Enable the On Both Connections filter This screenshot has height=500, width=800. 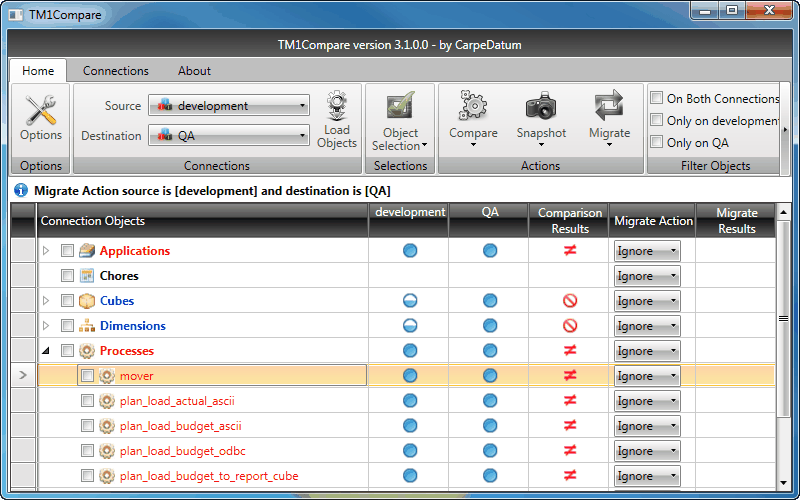point(657,97)
